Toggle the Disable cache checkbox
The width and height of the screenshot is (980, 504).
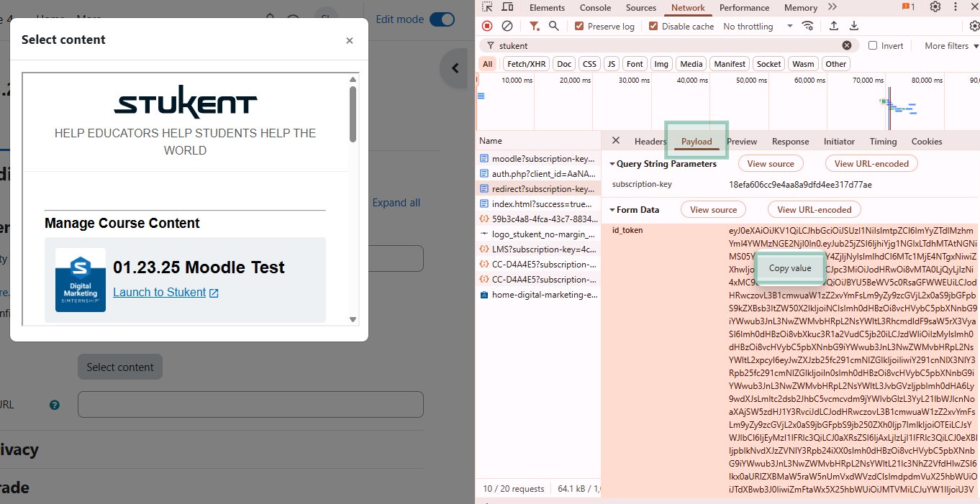(653, 26)
